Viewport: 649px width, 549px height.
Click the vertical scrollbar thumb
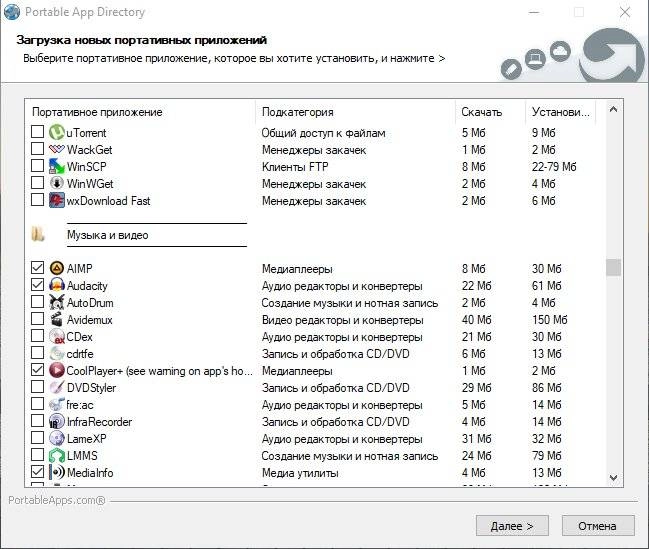(613, 267)
